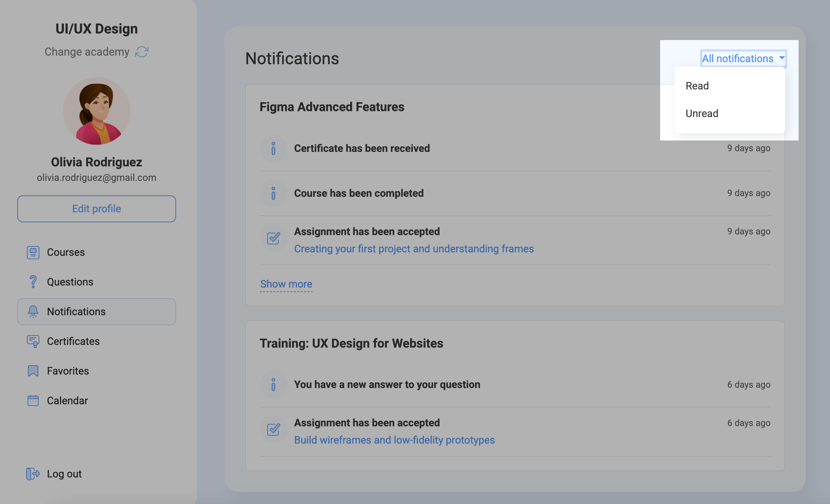The width and height of the screenshot is (830, 504).
Task: Click the Questions question-mark icon
Action: tap(33, 282)
